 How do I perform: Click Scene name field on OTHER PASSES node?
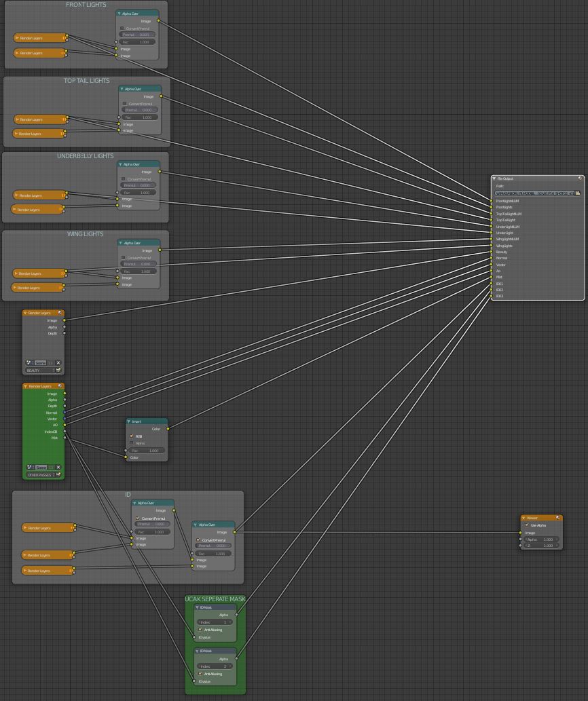43,467
